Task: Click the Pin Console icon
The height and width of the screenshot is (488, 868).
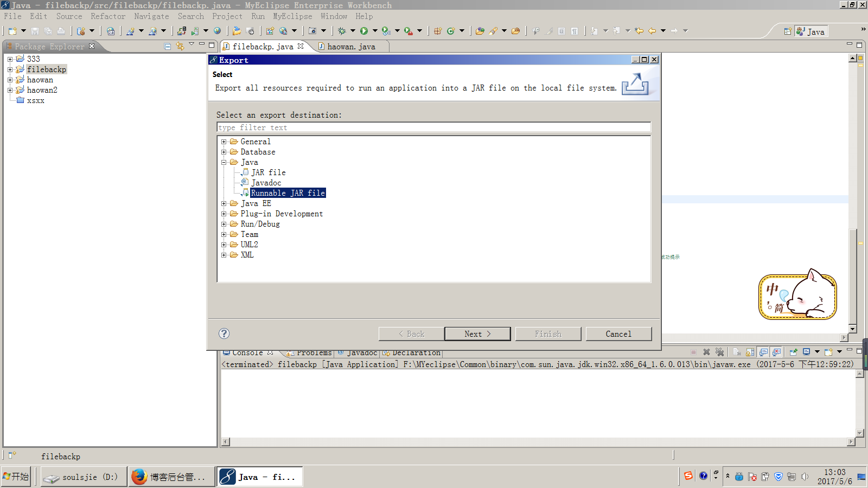Action: pos(793,352)
